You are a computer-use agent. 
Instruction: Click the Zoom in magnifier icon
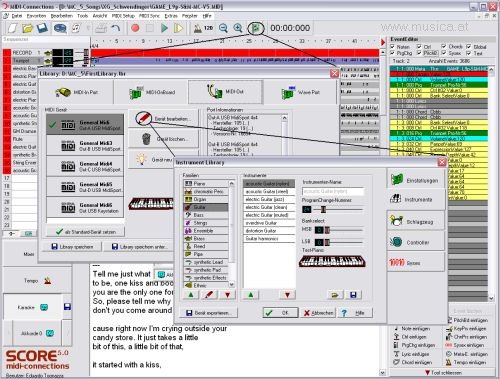[238, 28]
